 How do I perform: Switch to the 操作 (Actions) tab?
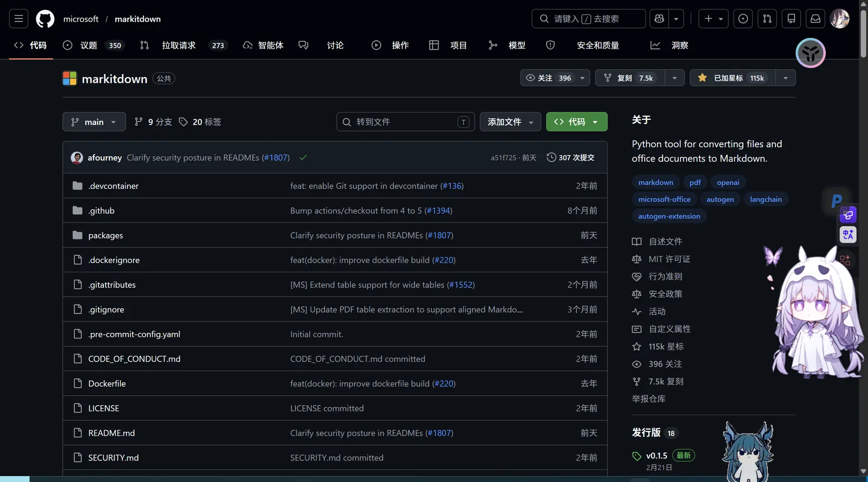pos(390,45)
